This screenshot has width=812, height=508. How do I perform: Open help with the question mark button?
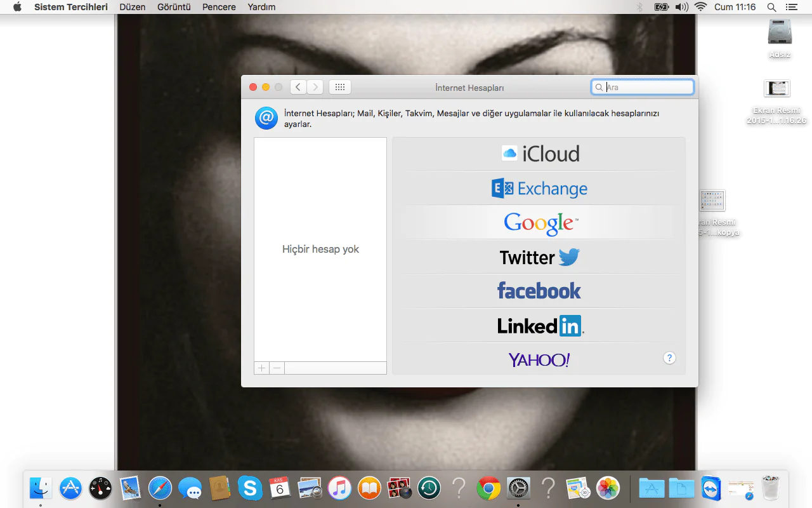[x=669, y=358]
